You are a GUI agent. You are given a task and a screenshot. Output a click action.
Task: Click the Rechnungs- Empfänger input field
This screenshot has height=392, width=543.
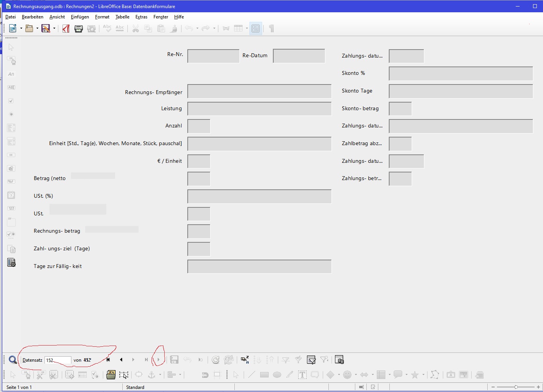(259, 91)
